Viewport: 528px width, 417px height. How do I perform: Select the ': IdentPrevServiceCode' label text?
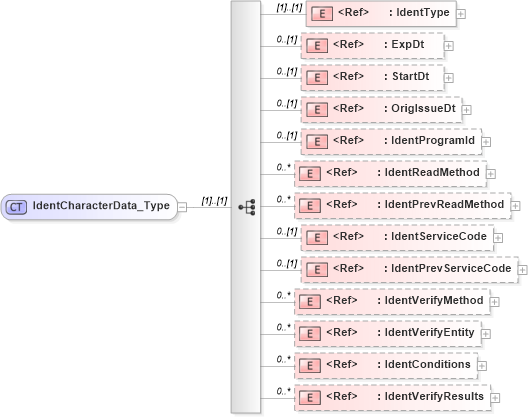pyautogui.click(x=448, y=268)
